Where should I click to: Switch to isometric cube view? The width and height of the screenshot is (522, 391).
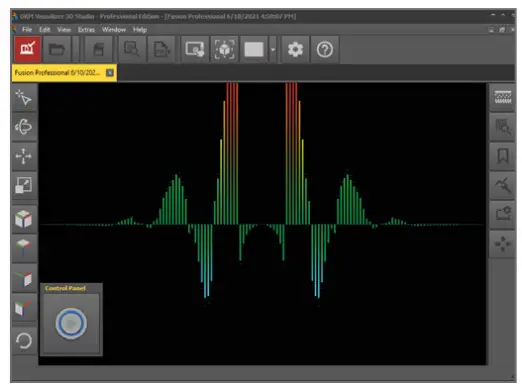pos(24,219)
